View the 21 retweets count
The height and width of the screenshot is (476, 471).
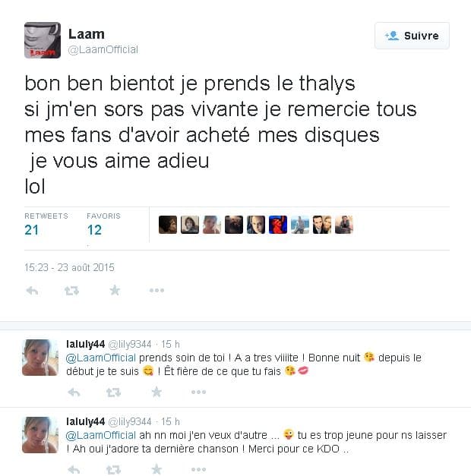point(32,230)
